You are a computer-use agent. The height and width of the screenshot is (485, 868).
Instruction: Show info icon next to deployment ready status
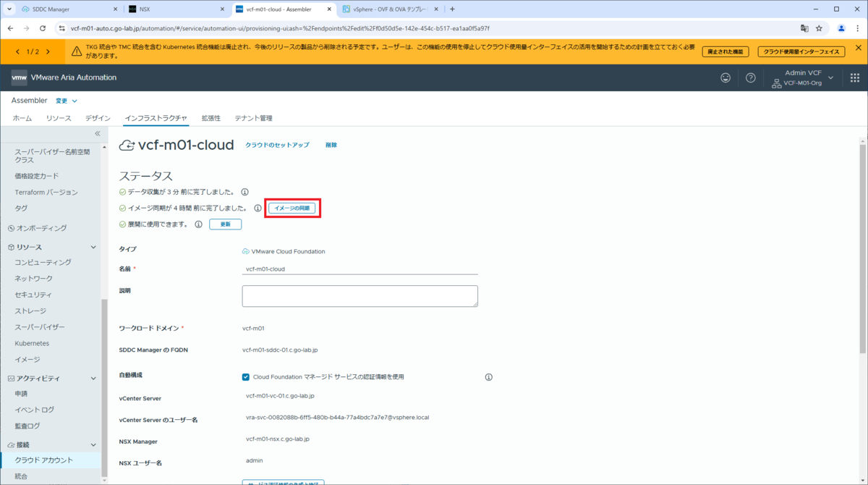pyautogui.click(x=198, y=224)
